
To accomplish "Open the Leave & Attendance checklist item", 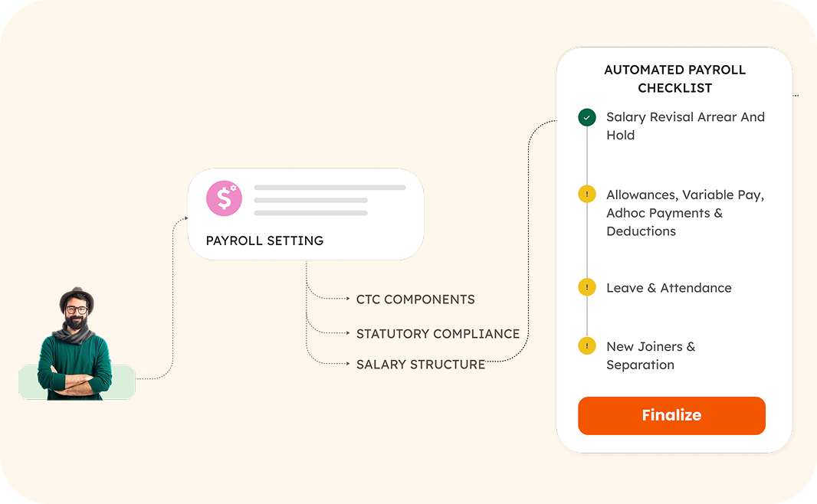I will (668, 288).
